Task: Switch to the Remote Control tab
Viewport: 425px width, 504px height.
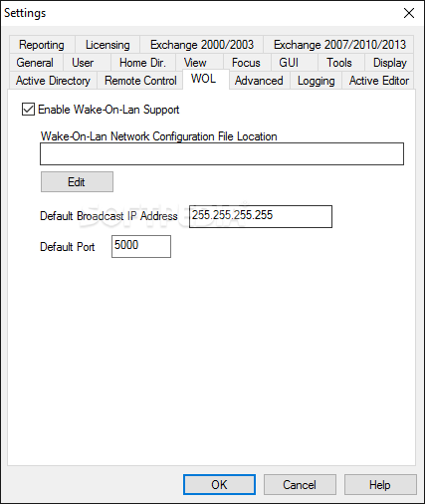Action: click(140, 81)
